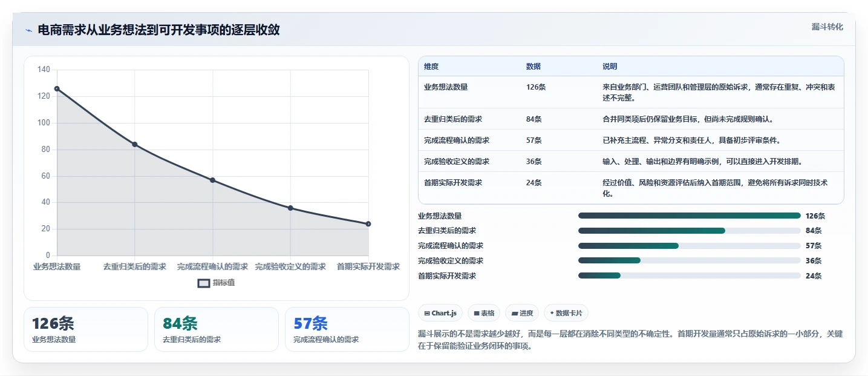Click description starting 合并同类项后
This screenshot has width=868, height=376.
(x=688, y=119)
